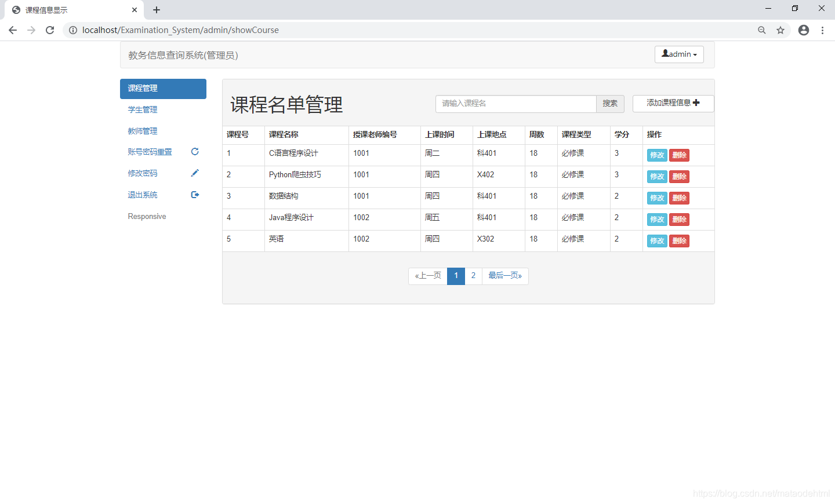Go to page 2 in pagination
The image size is (835, 504).
(473, 276)
